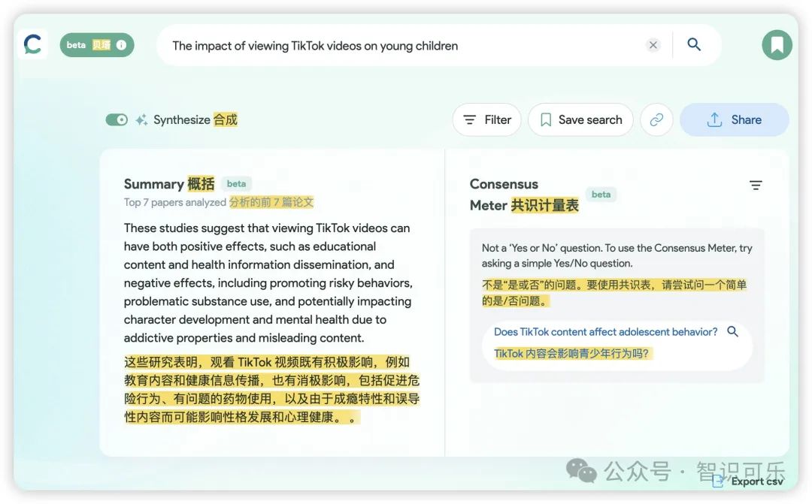Click the beta badge next to Summary
This screenshot has height=504, width=812.
[x=236, y=183]
